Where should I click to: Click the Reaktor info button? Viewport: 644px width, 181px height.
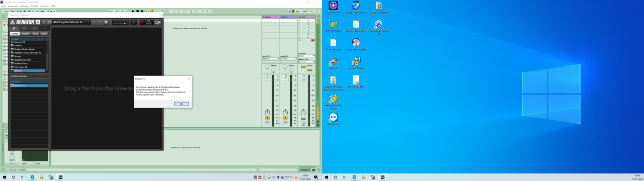coord(106,22)
